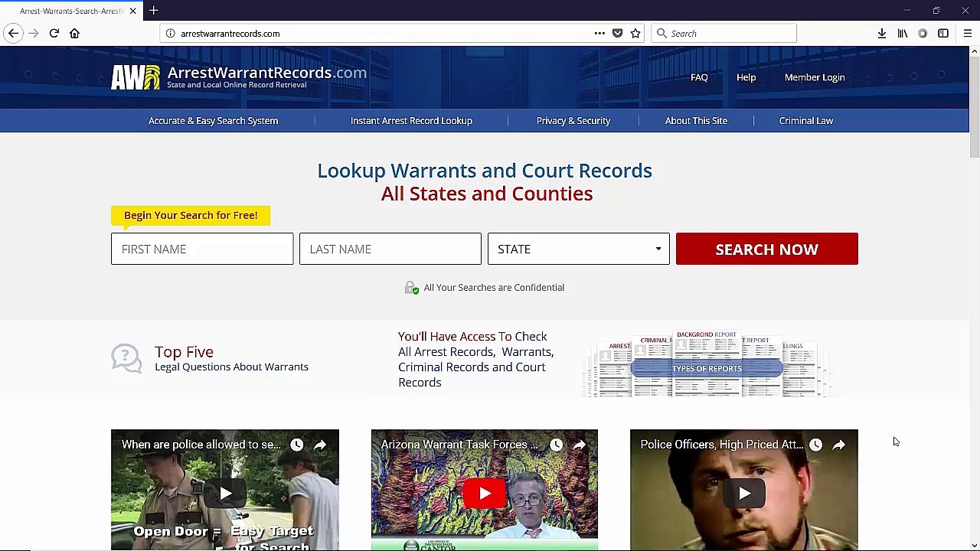Watch later icon on police search video
980x551 pixels.
tap(297, 445)
